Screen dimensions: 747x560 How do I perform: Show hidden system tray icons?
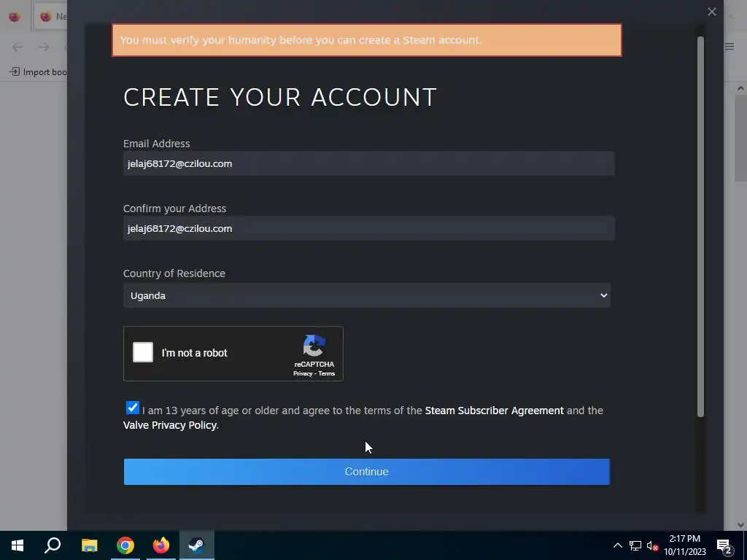click(617, 545)
